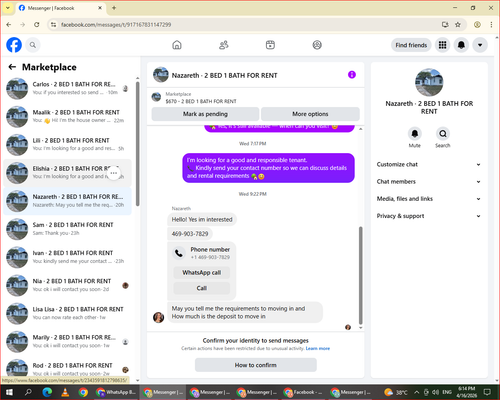Open the Windows Start button
Screen dimensions: 500x400
pyautogui.click(x=9, y=392)
